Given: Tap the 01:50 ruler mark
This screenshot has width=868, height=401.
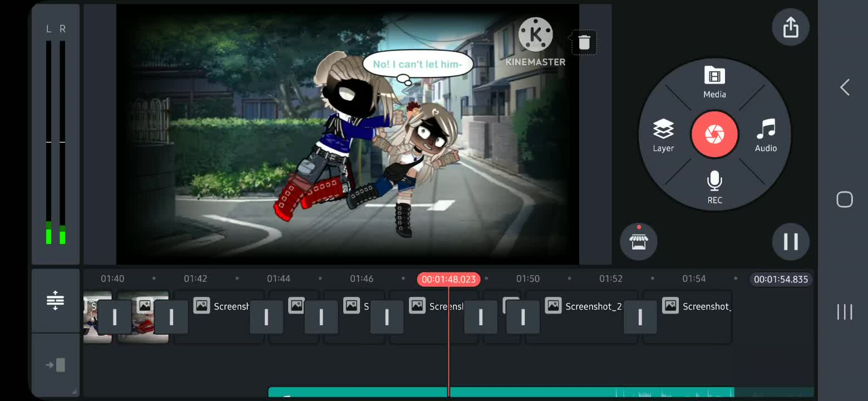Looking at the screenshot, I should [x=527, y=278].
